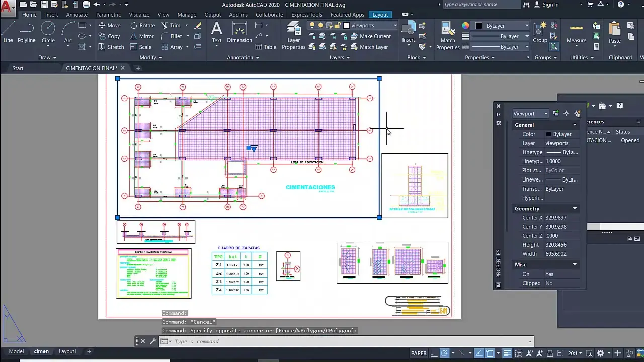Click Make Current in Layers panel
Image resolution: width=644 pixels, height=362 pixels.
[x=374, y=36]
